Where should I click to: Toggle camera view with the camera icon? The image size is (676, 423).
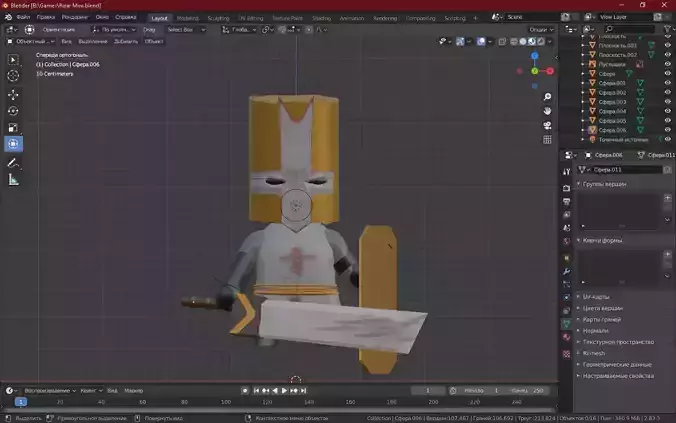(547, 125)
